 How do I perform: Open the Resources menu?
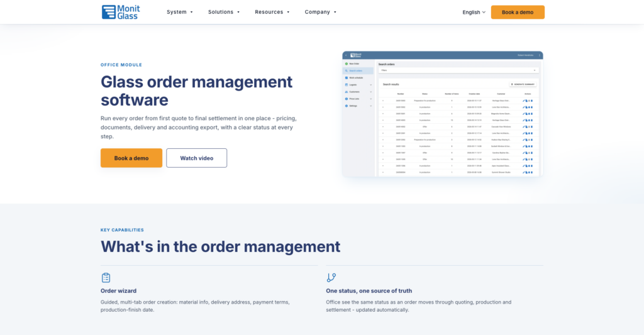[272, 12]
